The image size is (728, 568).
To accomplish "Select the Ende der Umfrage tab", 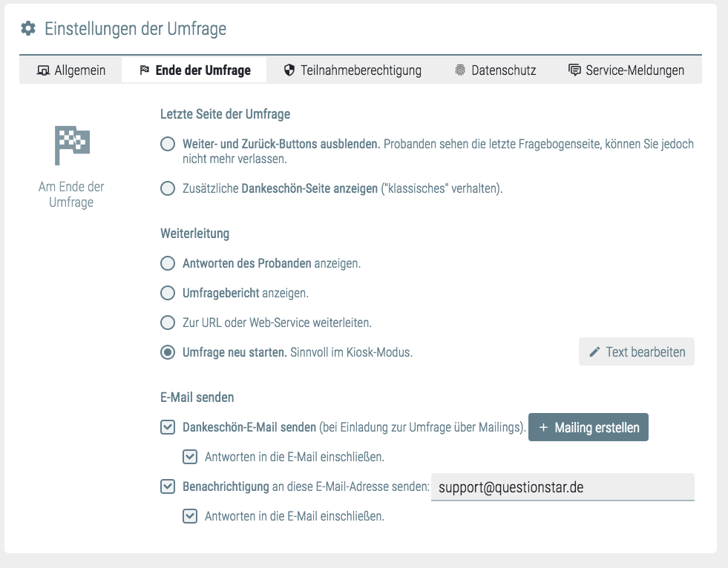I will coord(194,70).
